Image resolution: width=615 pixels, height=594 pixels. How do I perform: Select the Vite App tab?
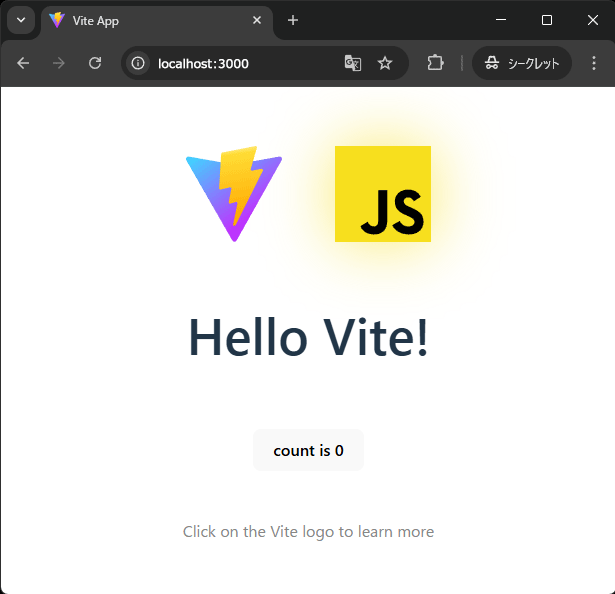(x=157, y=20)
